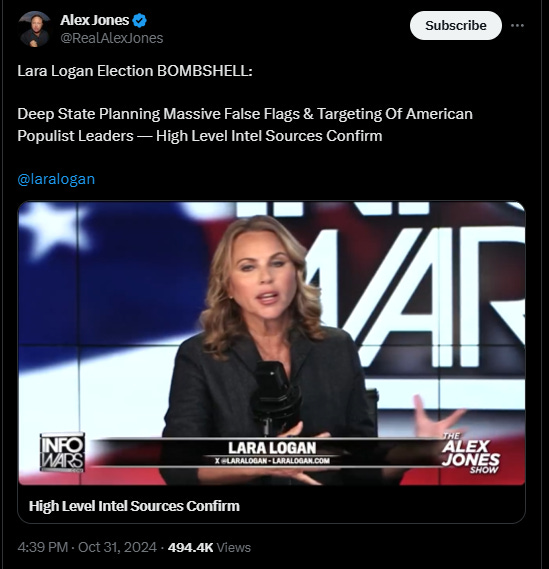Click the 'Lara Logan Election BOMBSHELL:' headline text

[135, 71]
